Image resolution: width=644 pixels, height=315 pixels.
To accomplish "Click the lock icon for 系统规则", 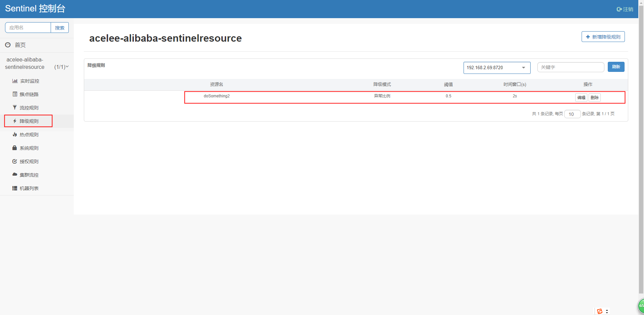I will coord(15,148).
